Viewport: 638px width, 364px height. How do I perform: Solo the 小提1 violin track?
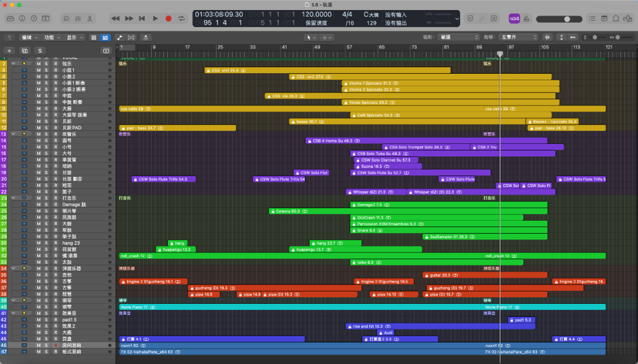click(47, 70)
